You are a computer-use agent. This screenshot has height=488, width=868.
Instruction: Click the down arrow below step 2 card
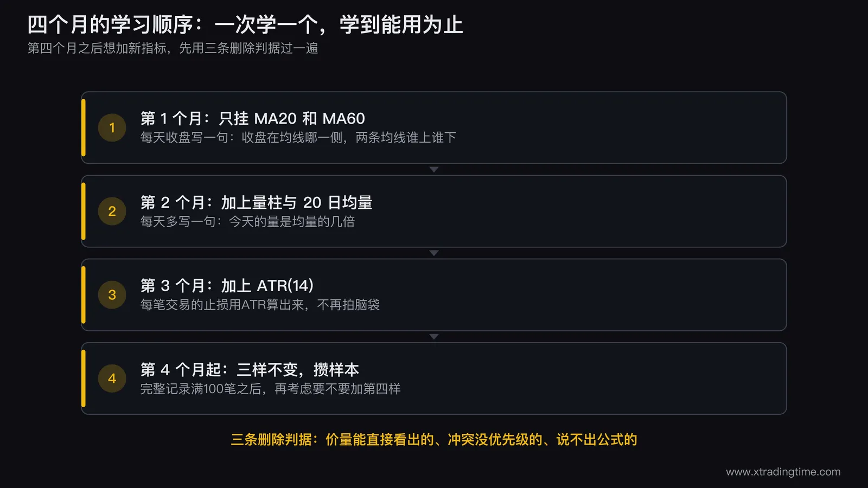(434, 253)
